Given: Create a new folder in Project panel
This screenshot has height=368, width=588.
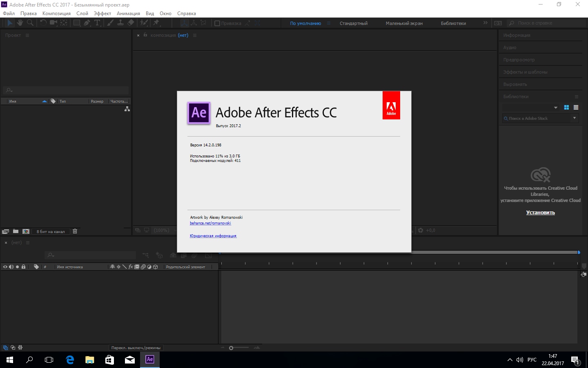Looking at the screenshot, I should [x=16, y=231].
